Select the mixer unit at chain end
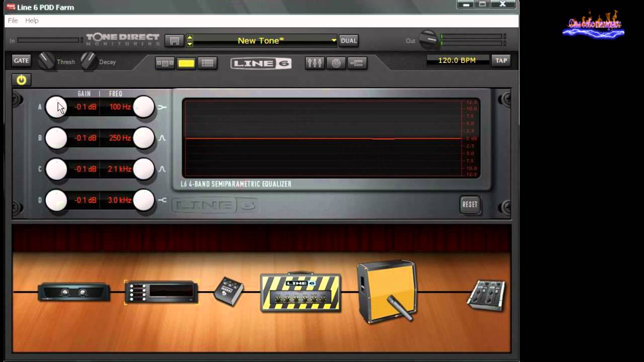644x362 pixels. (486, 296)
